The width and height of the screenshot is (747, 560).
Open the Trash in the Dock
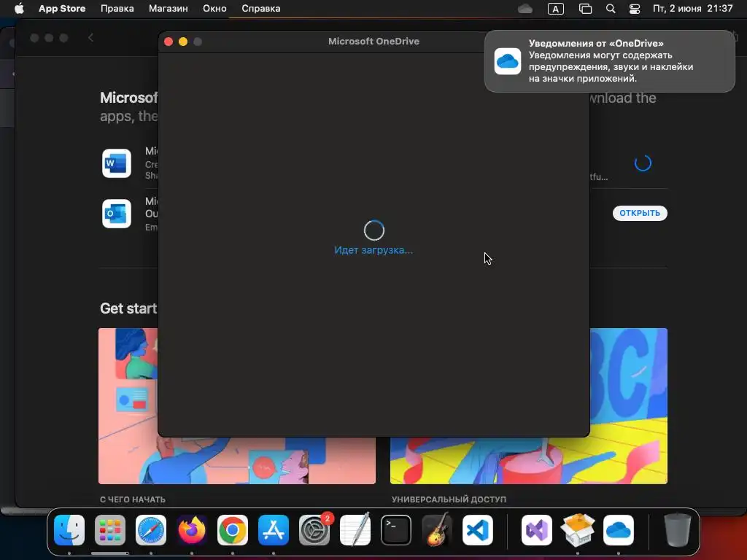(x=678, y=530)
